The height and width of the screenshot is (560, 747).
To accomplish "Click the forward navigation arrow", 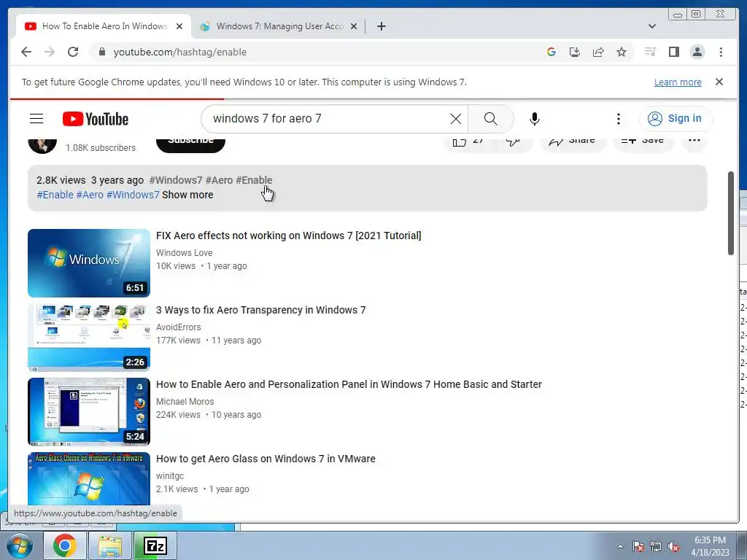I will click(x=50, y=52).
